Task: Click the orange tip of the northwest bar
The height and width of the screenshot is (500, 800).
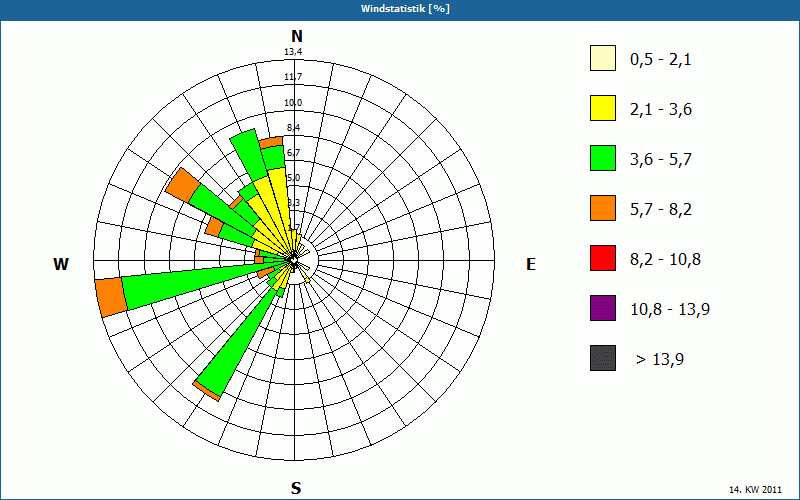Action: click(x=183, y=185)
